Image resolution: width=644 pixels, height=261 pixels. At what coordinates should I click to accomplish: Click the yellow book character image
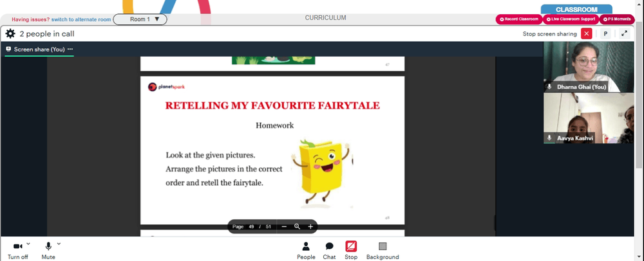pos(321,173)
